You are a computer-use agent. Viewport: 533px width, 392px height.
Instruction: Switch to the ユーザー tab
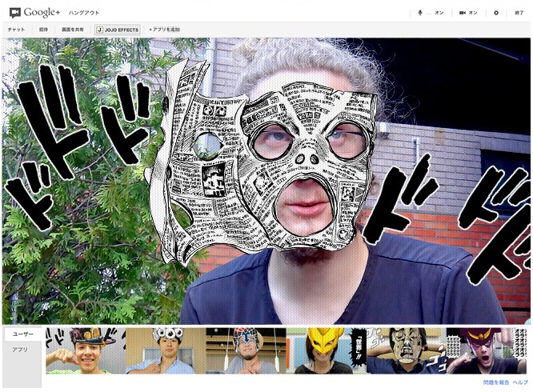23,334
